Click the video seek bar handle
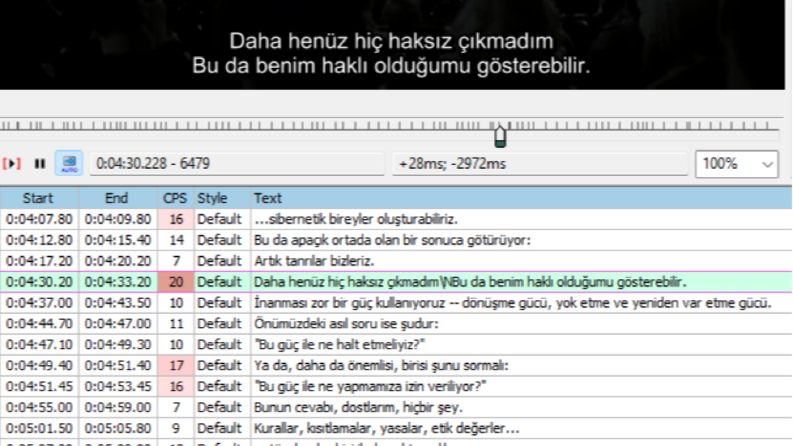793x446 pixels. point(500,137)
